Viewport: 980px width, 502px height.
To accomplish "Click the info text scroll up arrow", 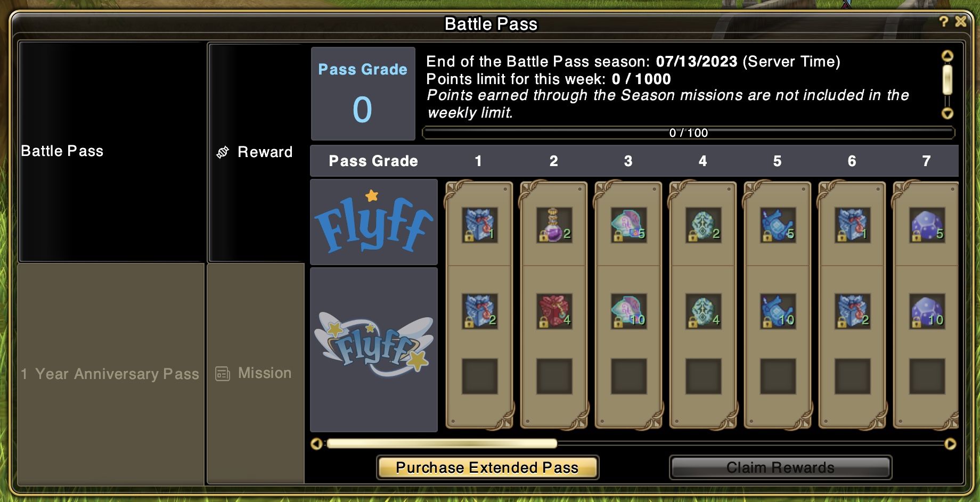I will point(948,56).
